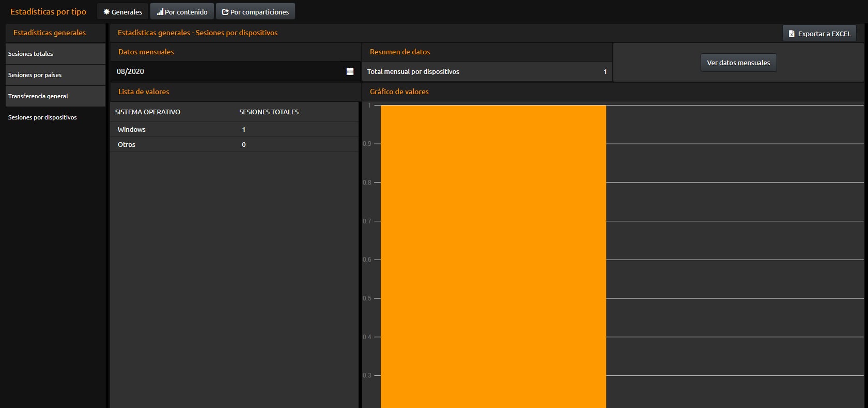Click the Estadísticas por tipo heading
The image size is (868, 408).
[x=48, y=11]
